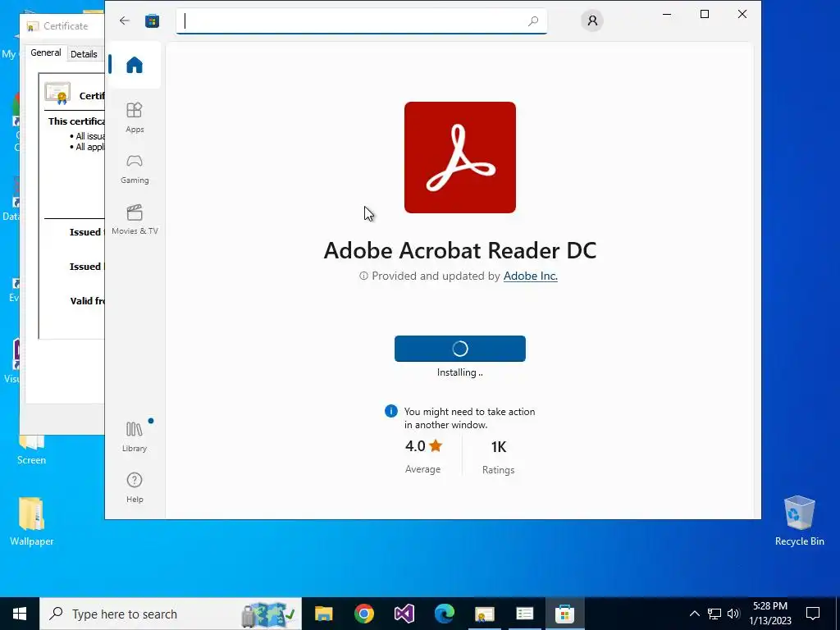The width and height of the screenshot is (840, 630).
Task: Click the Microsoft Store logo icon
Action: pos(152,21)
